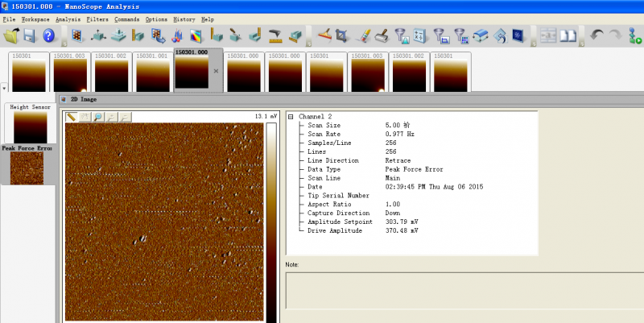This screenshot has width=644, height=323.
Task: Select the 3D rainbow surface image icon
Action: [196, 35]
